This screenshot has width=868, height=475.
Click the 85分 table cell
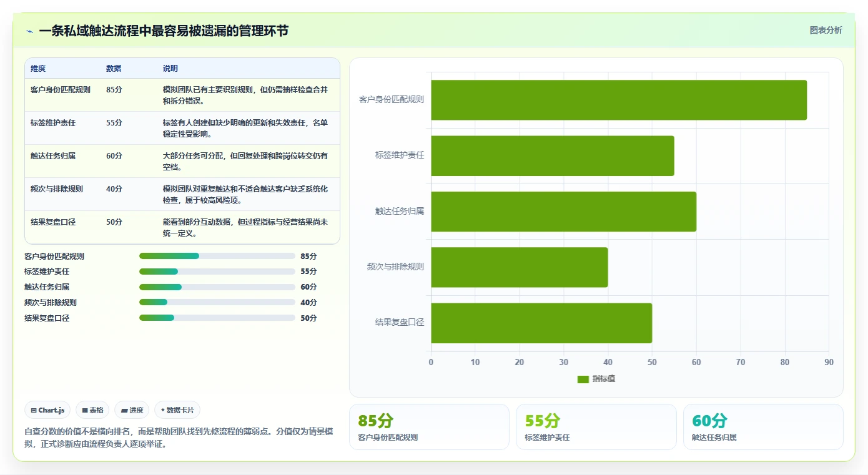pos(114,90)
